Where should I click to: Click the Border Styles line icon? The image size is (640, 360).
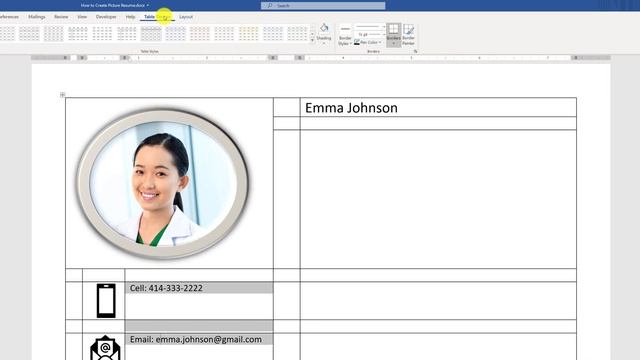pos(345,29)
